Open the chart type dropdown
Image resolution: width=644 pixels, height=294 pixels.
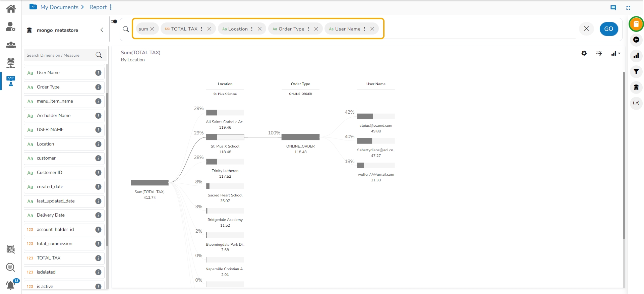point(616,53)
